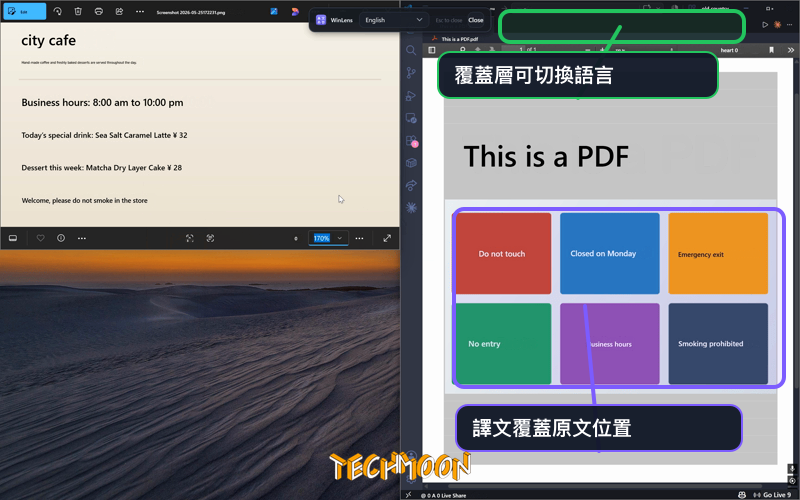Open the more menu next to the info icon
Viewport: 800px width, 500px height.
point(82,238)
